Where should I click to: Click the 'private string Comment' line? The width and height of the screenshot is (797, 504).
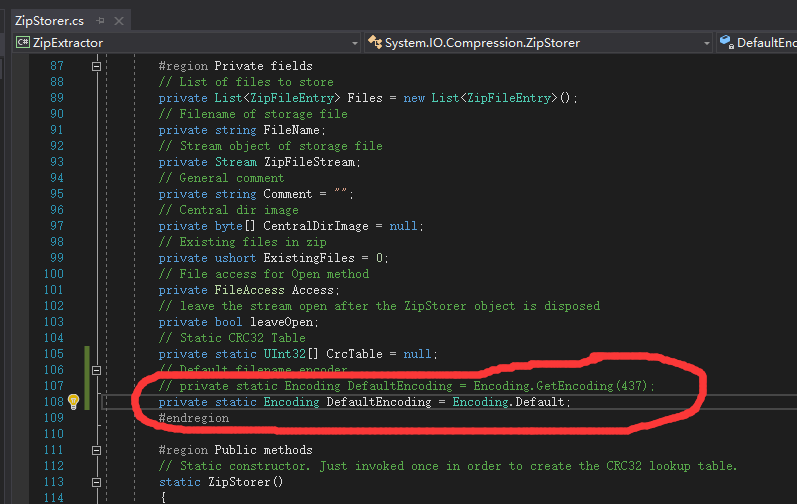tap(256, 194)
